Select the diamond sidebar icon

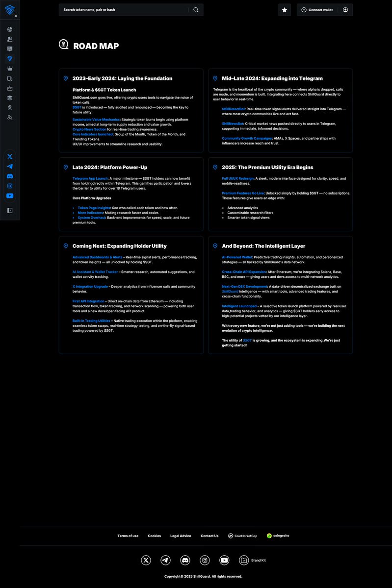coord(10,59)
